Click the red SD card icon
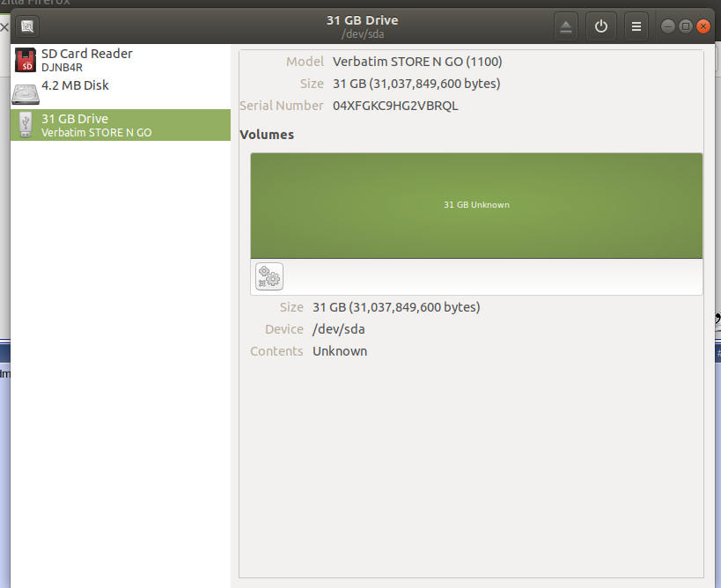 click(x=26, y=60)
